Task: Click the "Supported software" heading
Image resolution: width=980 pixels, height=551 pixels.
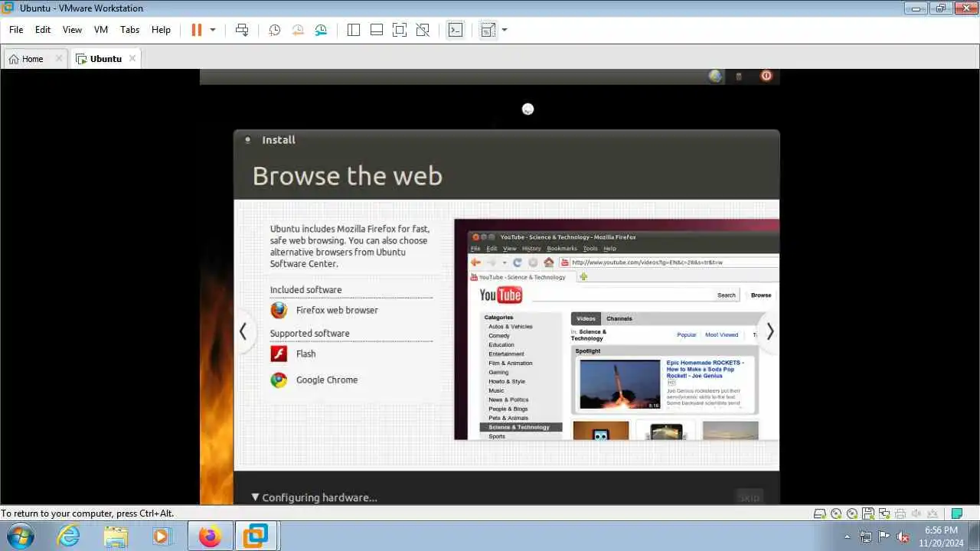Action: (x=309, y=334)
